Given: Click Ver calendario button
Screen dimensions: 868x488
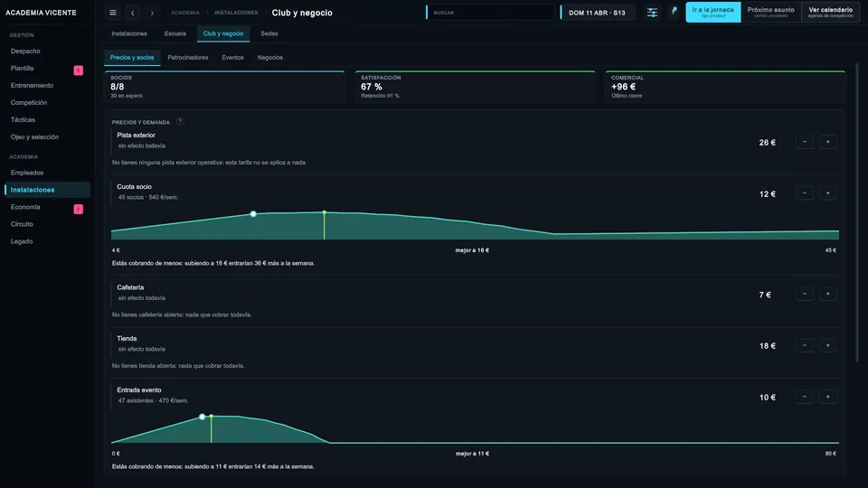Looking at the screenshot, I should pos(830,12).
